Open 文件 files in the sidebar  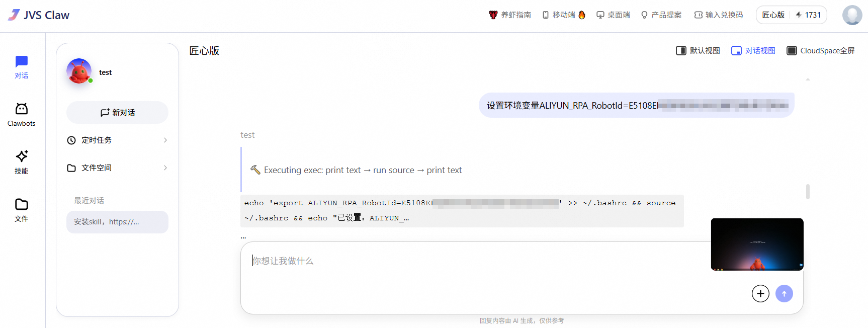click(21, 210)
